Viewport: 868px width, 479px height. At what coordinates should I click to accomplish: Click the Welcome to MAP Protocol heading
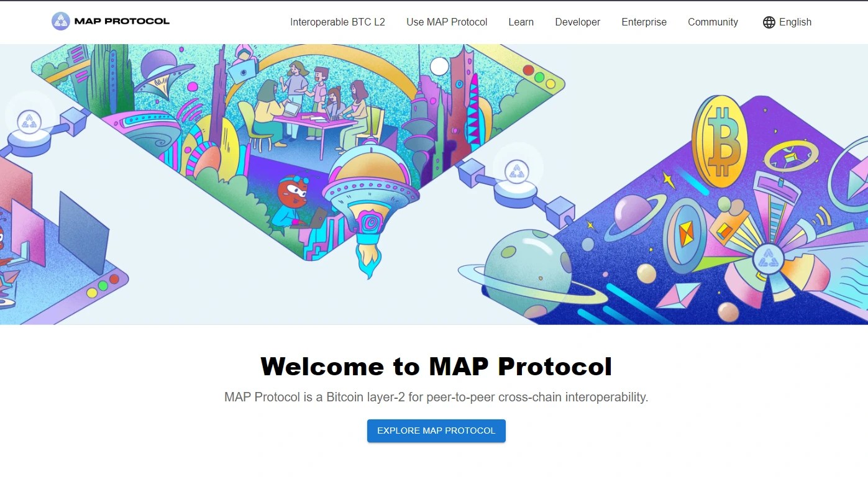(x=436, y=366)
